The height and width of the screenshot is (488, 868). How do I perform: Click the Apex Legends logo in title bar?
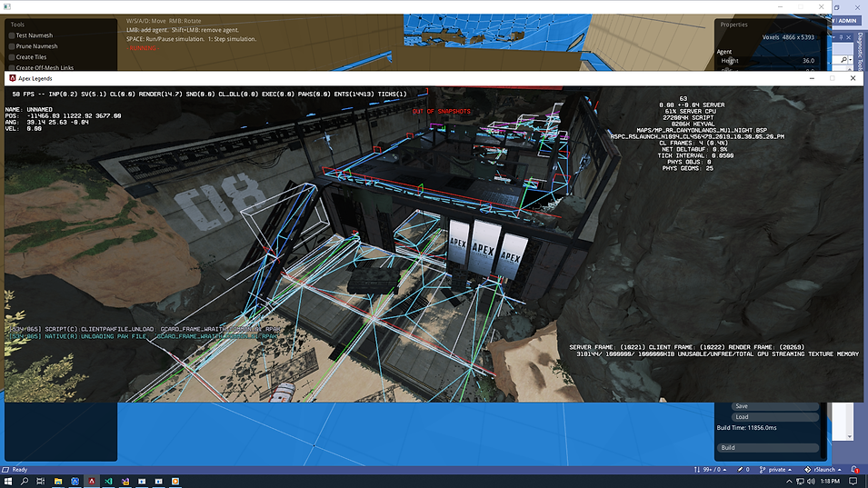(12, 78)
